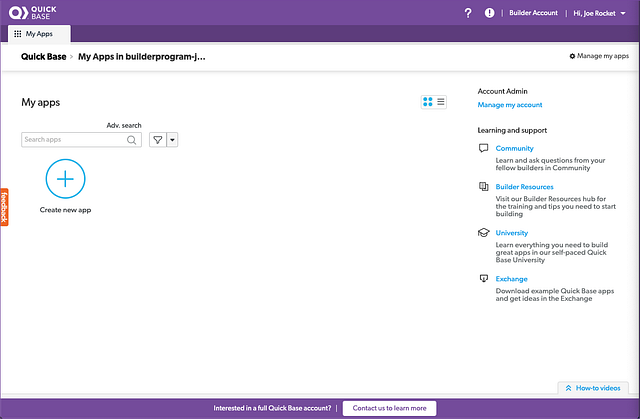Open Adv. search
This screenshot has height=419, width=640.
(x=124, y=125)
